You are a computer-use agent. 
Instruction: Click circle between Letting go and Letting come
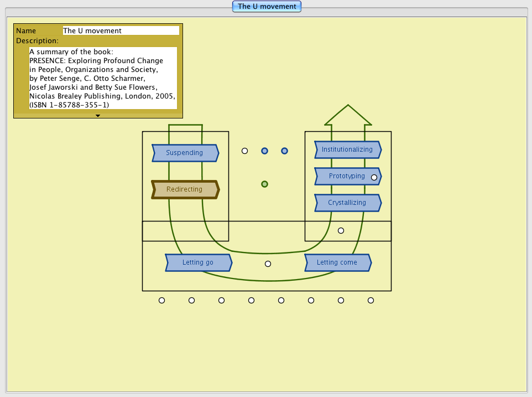pyautogui.click(x=268, y=264)
